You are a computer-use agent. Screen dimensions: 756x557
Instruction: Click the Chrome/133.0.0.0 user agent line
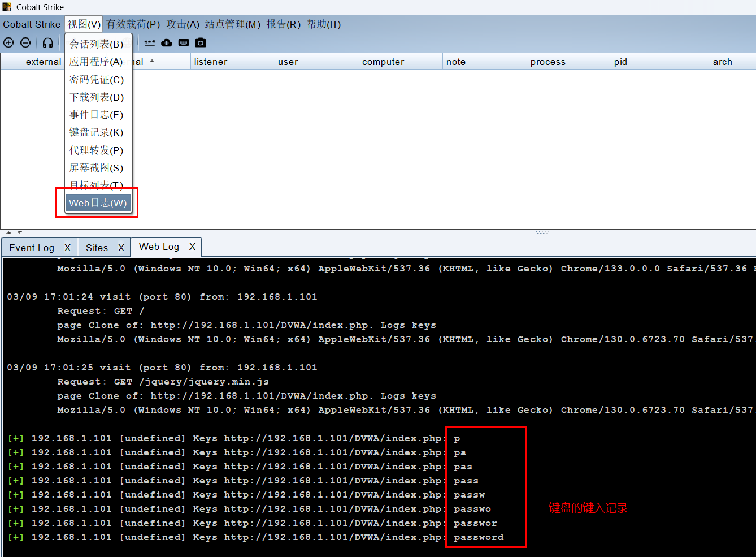click(406, 269)
